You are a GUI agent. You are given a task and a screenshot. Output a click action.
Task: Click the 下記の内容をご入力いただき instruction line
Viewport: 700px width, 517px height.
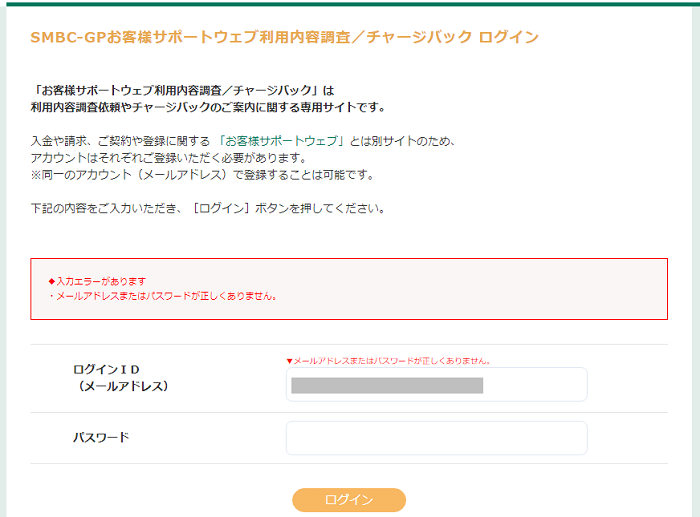click(208, 208)
